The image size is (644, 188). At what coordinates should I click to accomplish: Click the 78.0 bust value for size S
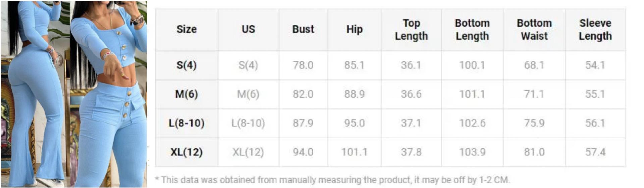tap(303, 65)
